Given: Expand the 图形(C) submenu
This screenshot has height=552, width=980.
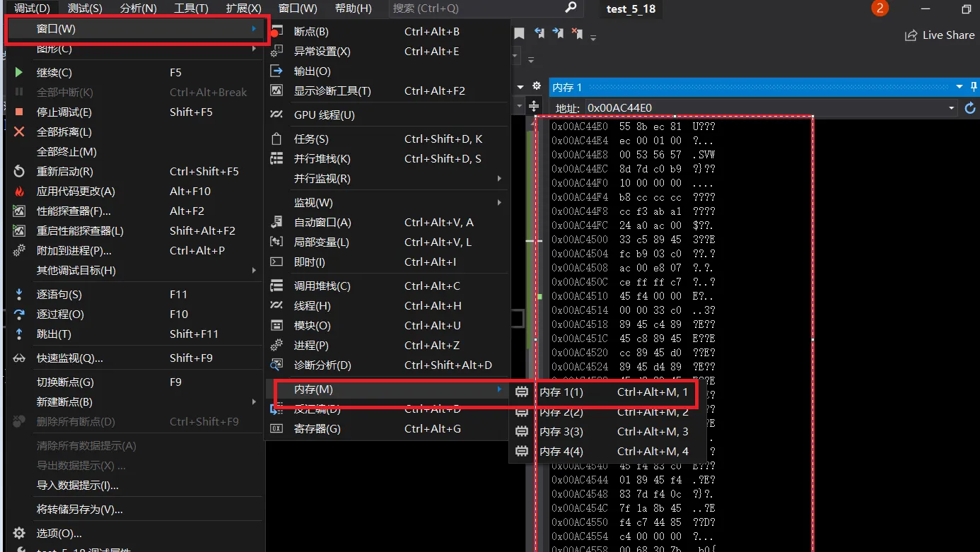Looking at the screenshot, I should pos(135,49).
